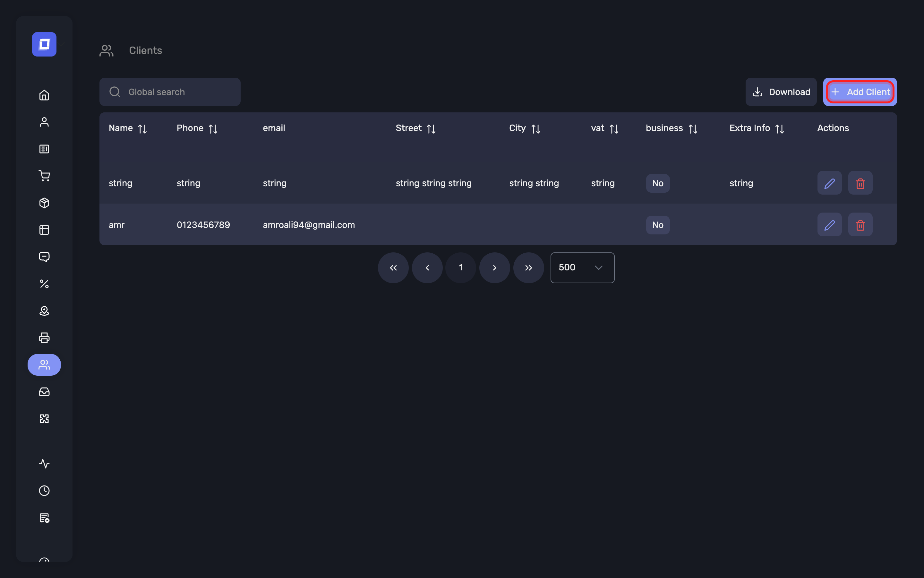The width and height of the screenshot is (924, 578).
Task: Click the email column header
Action: point(274,128)
